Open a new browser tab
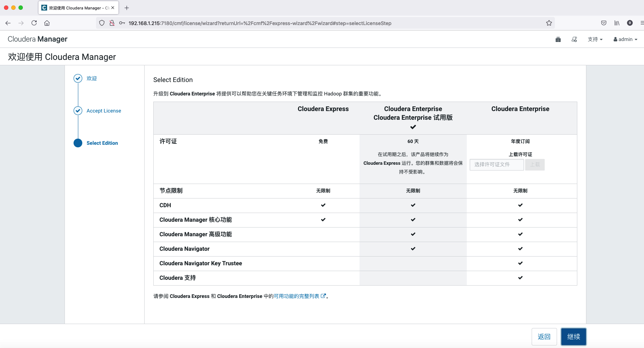Image resolution: width=644 pixels, height=348 pixels. pos(126,8)
